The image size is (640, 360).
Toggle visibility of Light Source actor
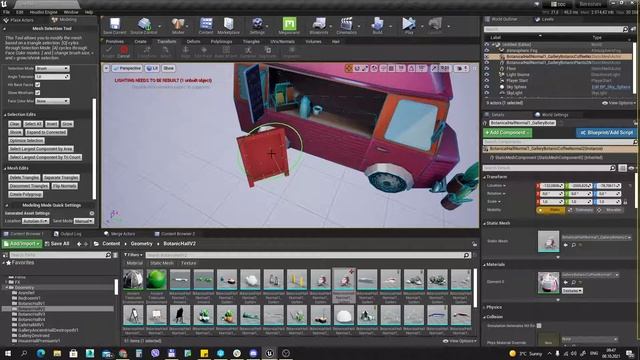(x=487, y=75)
